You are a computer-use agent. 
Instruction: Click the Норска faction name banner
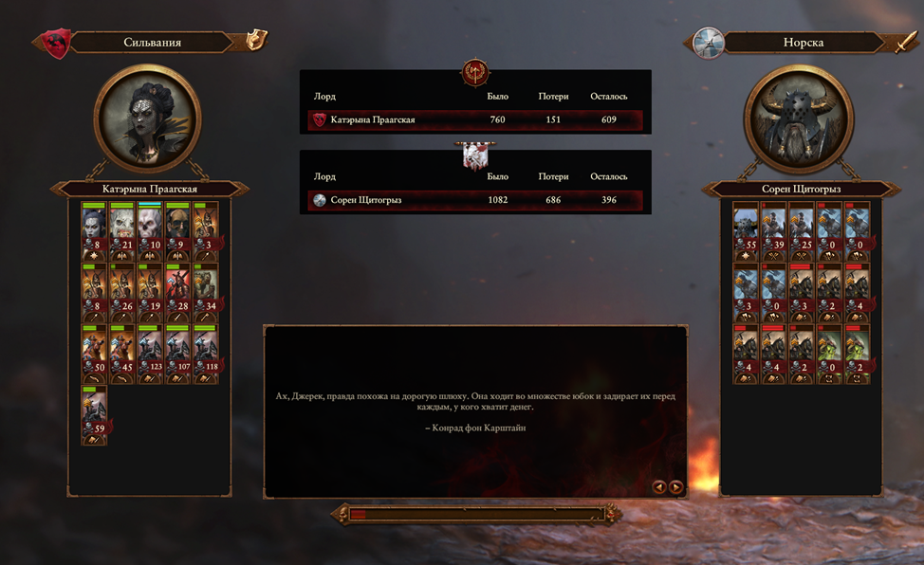click(804, 43)
